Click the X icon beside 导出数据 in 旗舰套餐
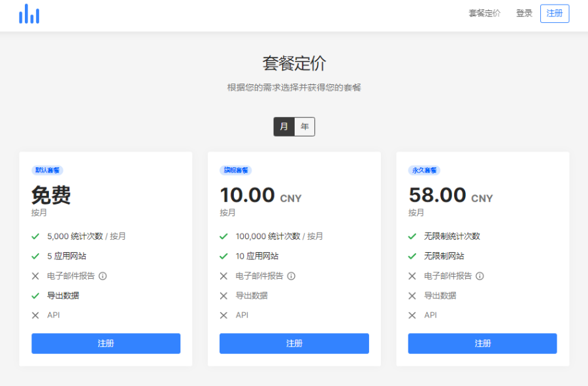This screenshot has width=588, height=386. coord(224,296)
